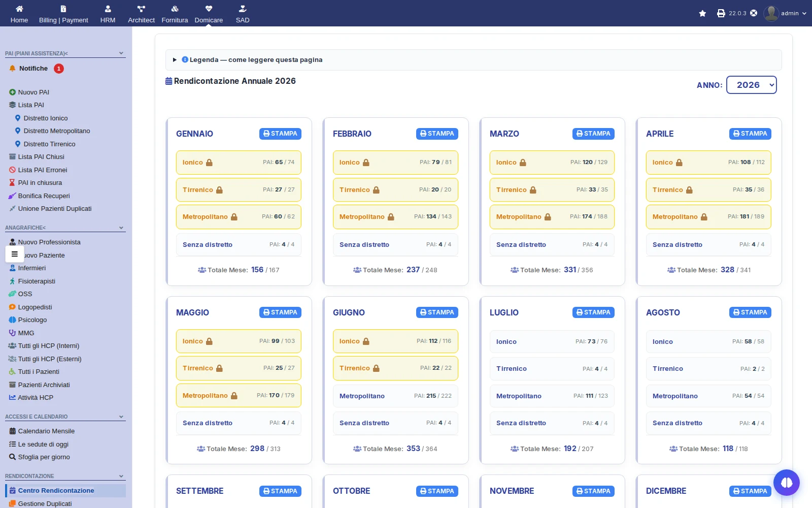Click Stampa for Febbraio
This screenshot has height=508, width=812.
click(437, 134)
